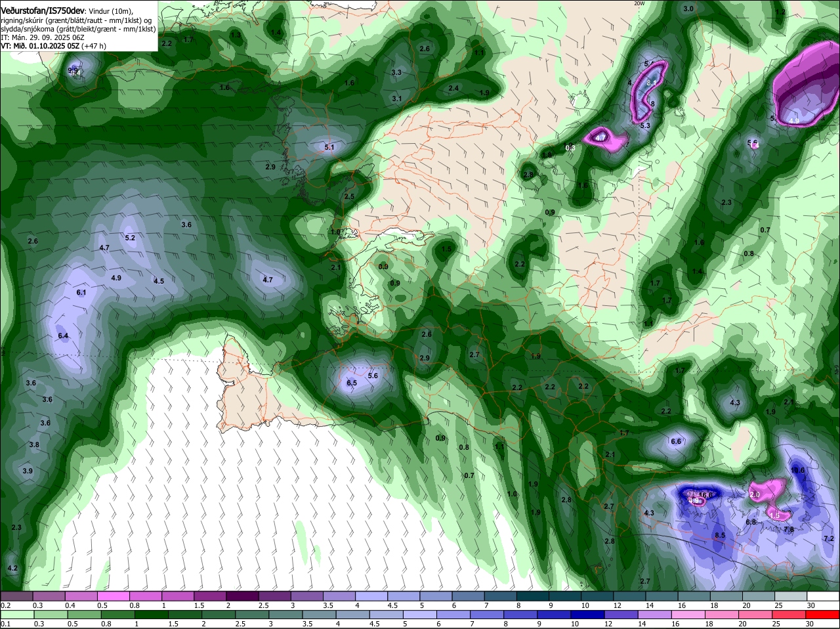Click the 5.3 value below the pink snow band
This screenshot has height=629, width=840.
(x=644, y=125)
